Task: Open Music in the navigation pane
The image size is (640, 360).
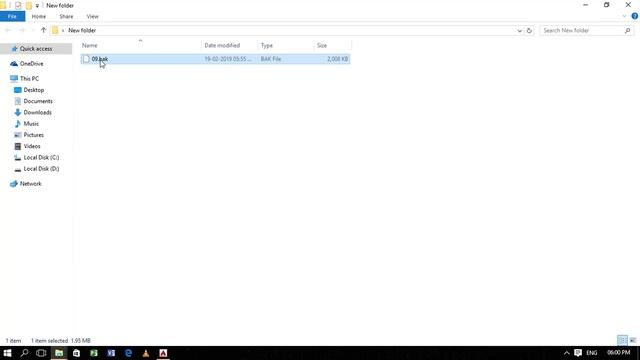Action: tap(31, 124)
